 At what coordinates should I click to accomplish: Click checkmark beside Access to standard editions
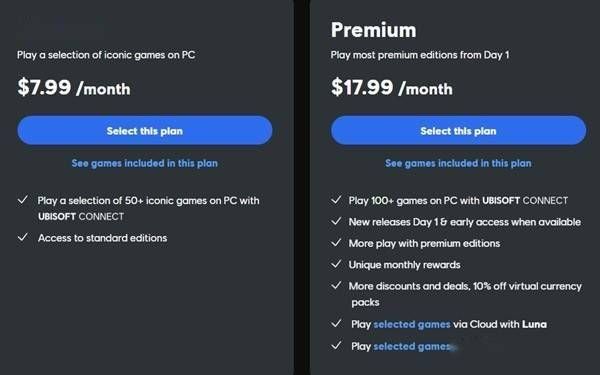click(x=23, y=237)
